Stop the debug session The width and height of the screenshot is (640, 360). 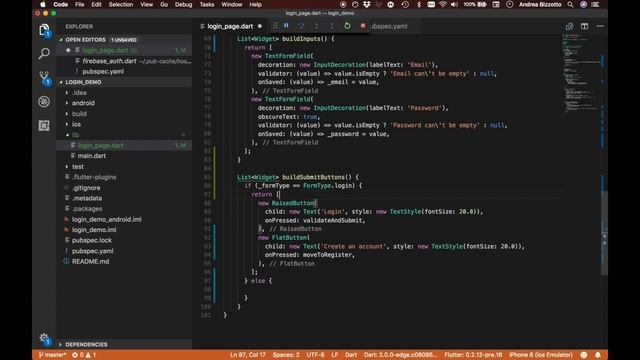(362, 26)
